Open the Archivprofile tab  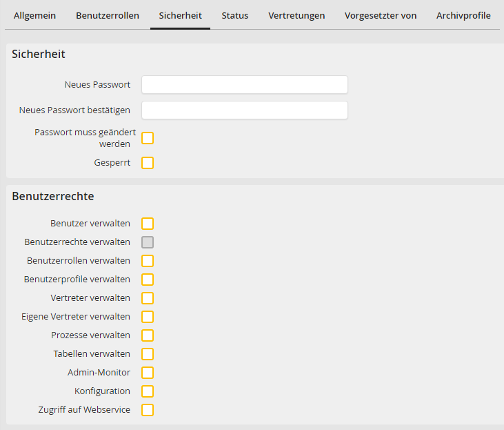coord(463,15)
